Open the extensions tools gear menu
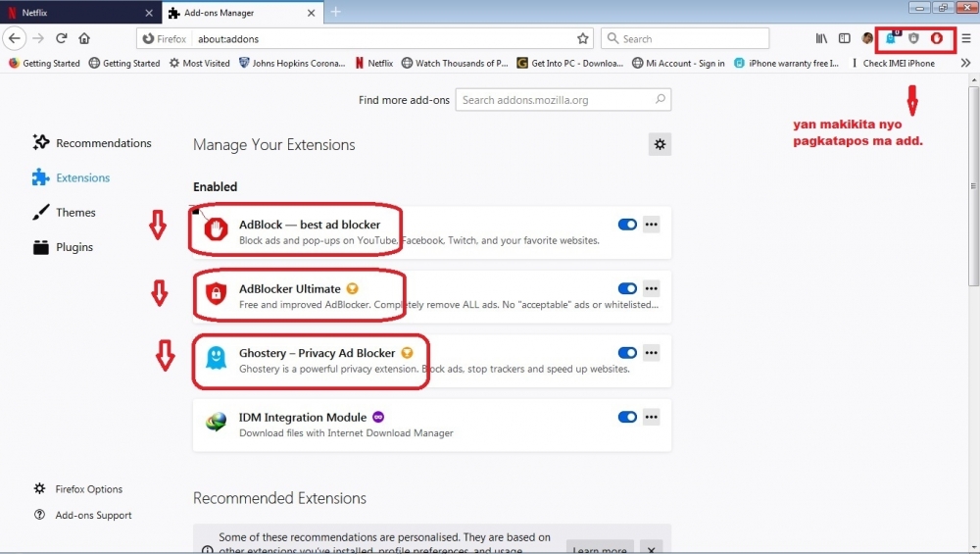 pyautogui.click(x=660, y=144)
